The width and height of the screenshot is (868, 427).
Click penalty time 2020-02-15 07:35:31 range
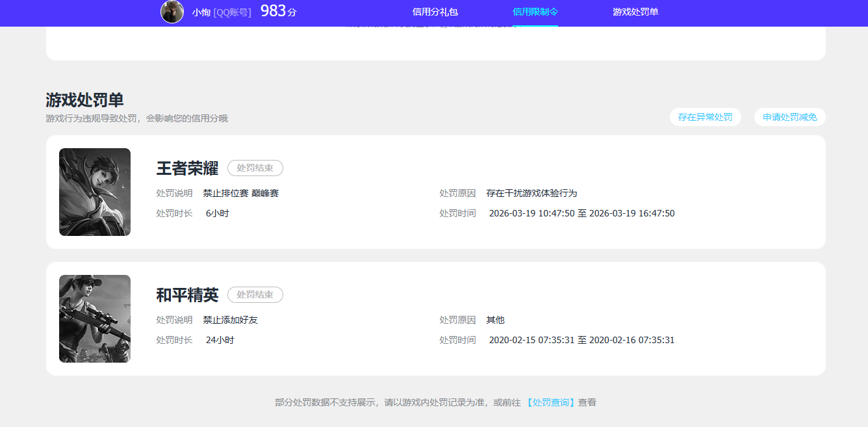click(581, 340)
